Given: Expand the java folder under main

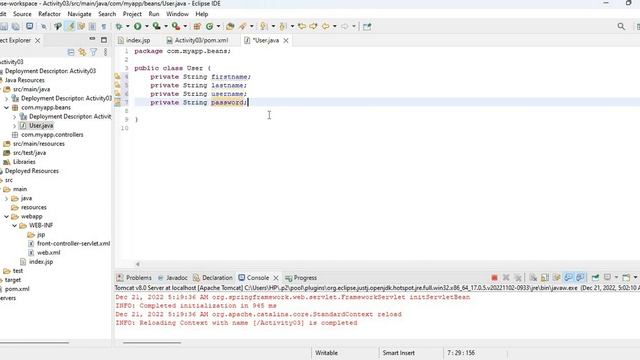Looking at the screenshot, I should point(7,198).
